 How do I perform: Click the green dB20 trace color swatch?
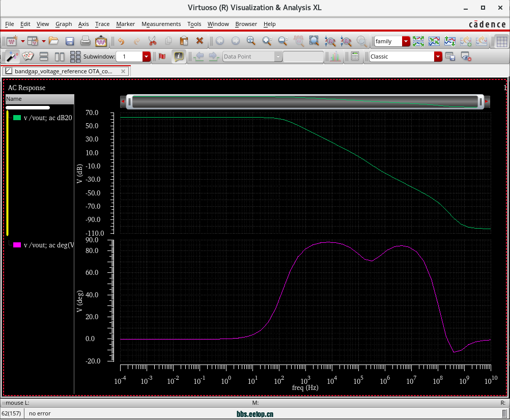pos(17,118)
